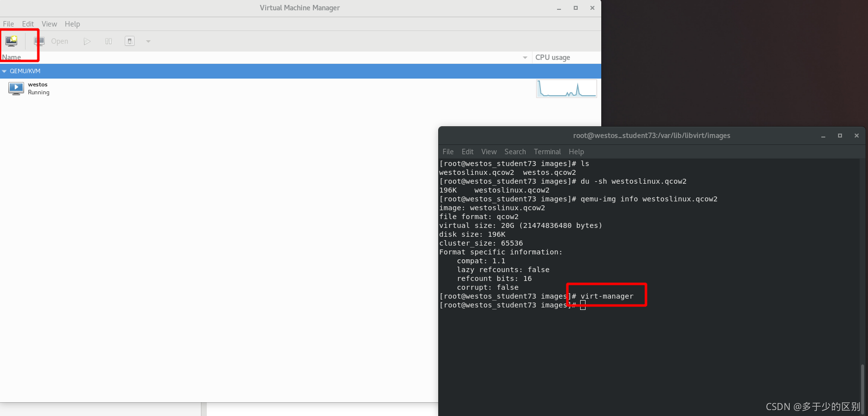Open View menu in the terminal window
This screenshot has width=868, height=416.
tap(489, 152)
